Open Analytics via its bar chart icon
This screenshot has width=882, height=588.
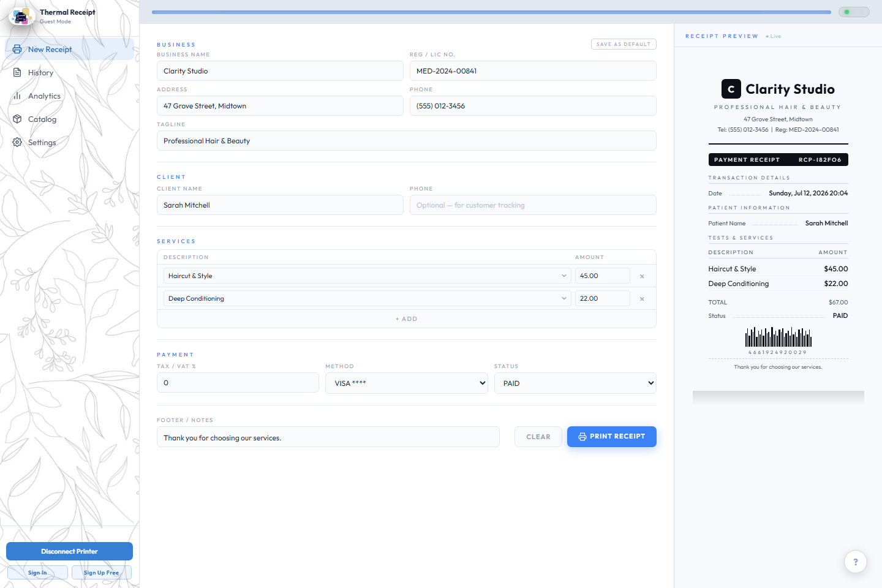pos(17,96)
